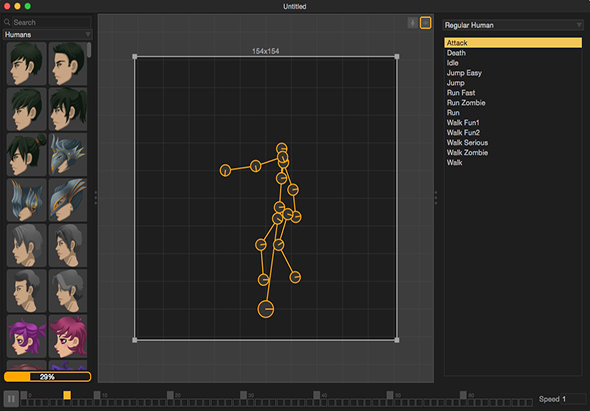Select the Attack animation
590x411 pixels.
[x=513, y=43]
